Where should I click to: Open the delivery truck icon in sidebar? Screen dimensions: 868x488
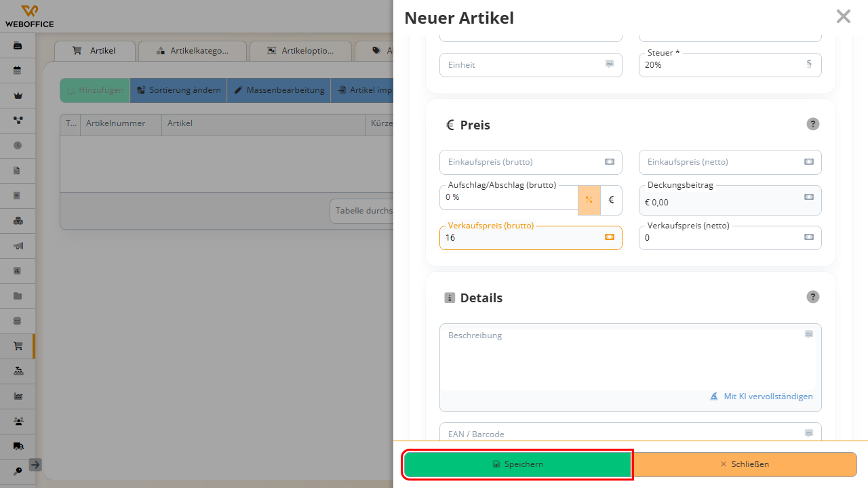coord(18,446)
